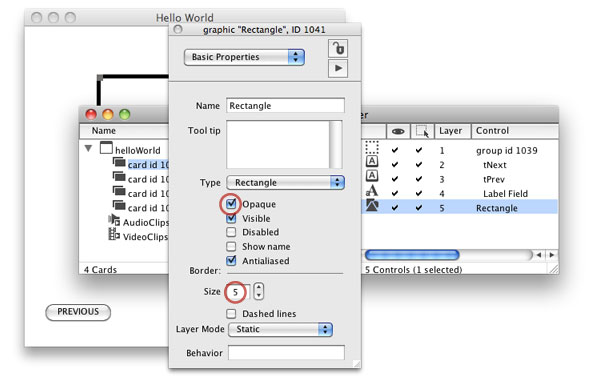Select the highlighted first card row
The image size is (589, 384).
coord(148,165)
